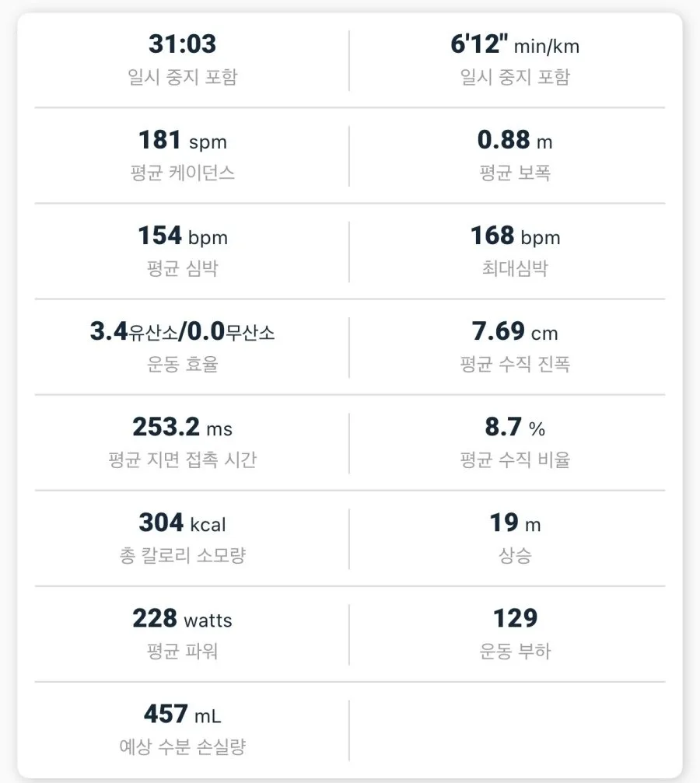Tap the 31:03 elapsed time value
The image size is (700, 783).
click(x=182, y=44)
